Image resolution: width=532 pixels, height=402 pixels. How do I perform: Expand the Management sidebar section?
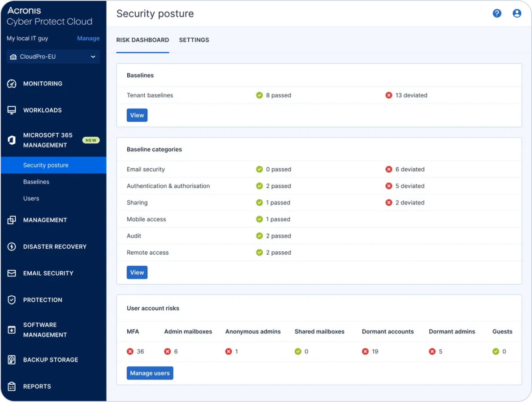pyautogui.click(x=45, y=220)
